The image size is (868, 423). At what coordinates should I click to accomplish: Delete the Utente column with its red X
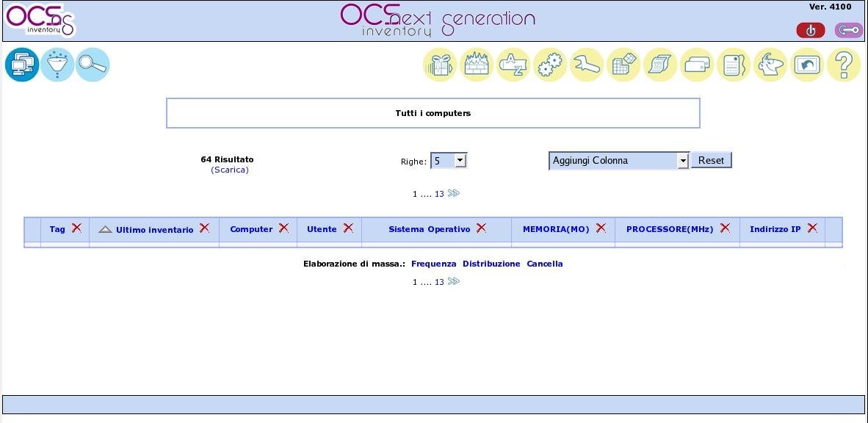coord(348,228)
